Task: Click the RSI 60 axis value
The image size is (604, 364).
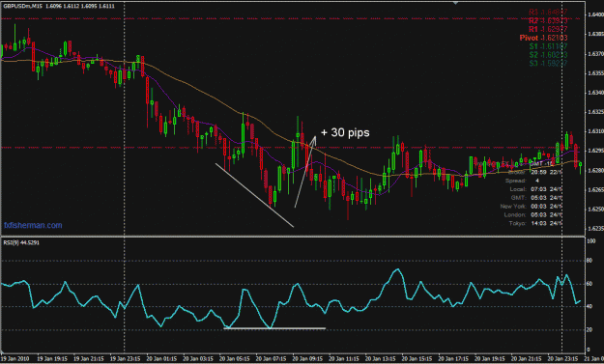Action: pos(590,284)
